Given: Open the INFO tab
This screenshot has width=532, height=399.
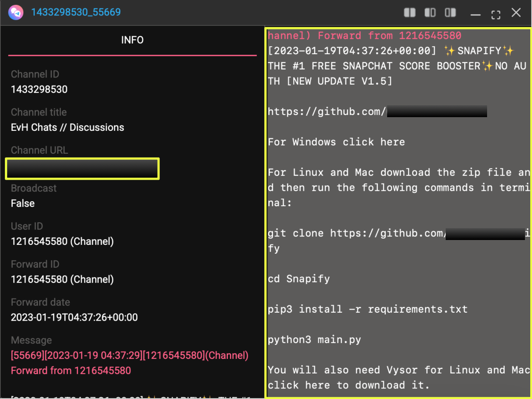Looking at the screenshot, I should coord(132,40).
